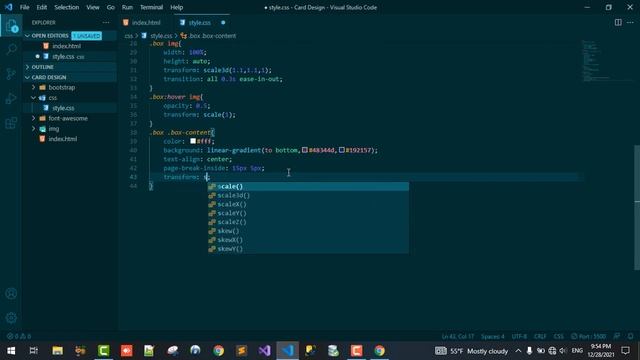This screenshot has width=640, height=360.
Task: Open the Explorer view in activity bar
Action: (11, 26)
